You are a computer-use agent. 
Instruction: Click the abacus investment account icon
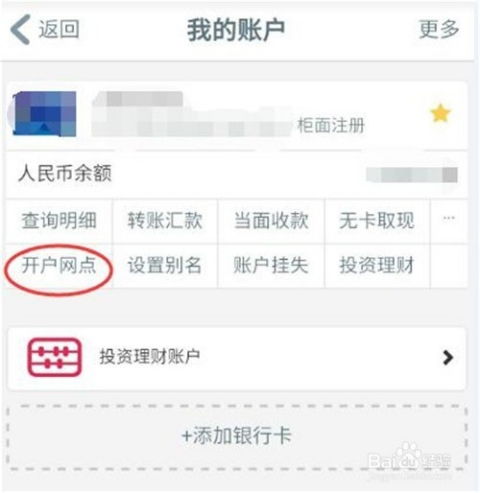(x=54, y=357)
